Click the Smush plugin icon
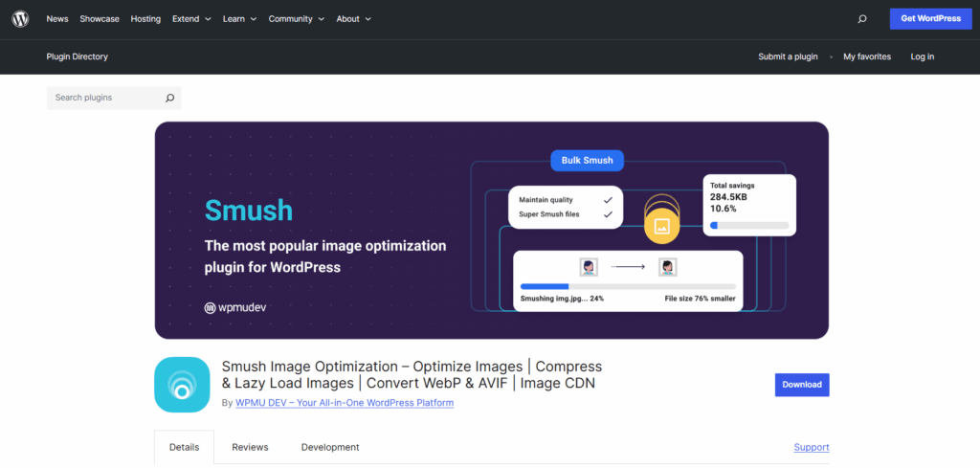 coord(182,385)
